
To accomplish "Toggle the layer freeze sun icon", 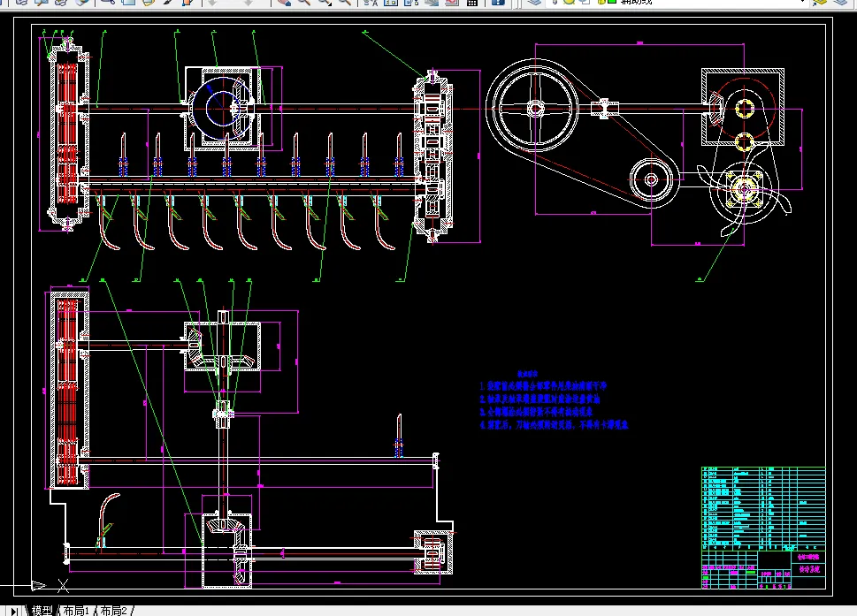I will [569, 2].
